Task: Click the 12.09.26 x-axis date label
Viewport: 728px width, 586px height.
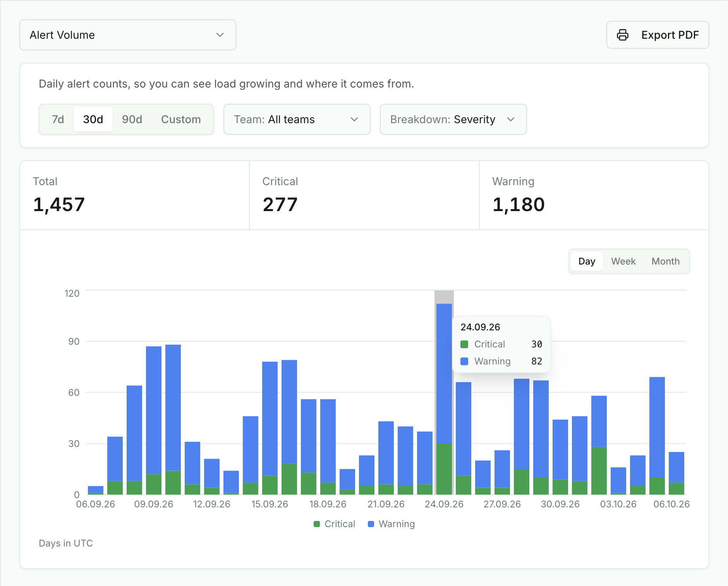Action: (x=212, y=504)
